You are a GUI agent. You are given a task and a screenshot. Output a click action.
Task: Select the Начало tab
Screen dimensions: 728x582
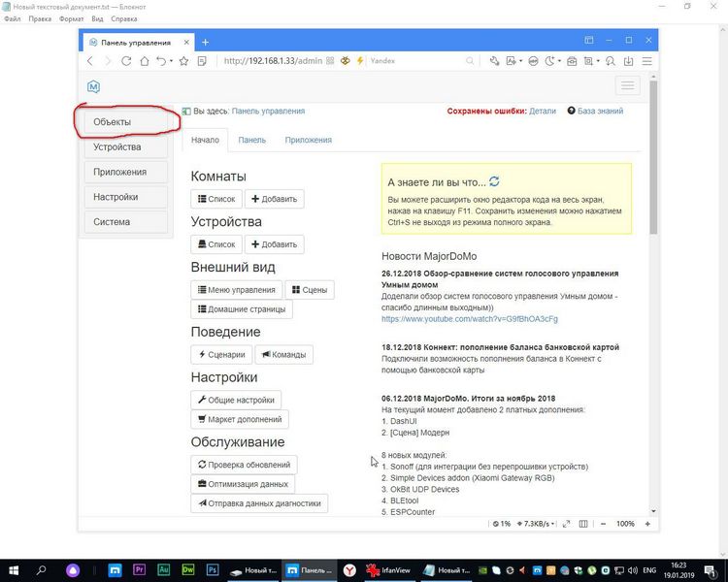tap(205, 140)
